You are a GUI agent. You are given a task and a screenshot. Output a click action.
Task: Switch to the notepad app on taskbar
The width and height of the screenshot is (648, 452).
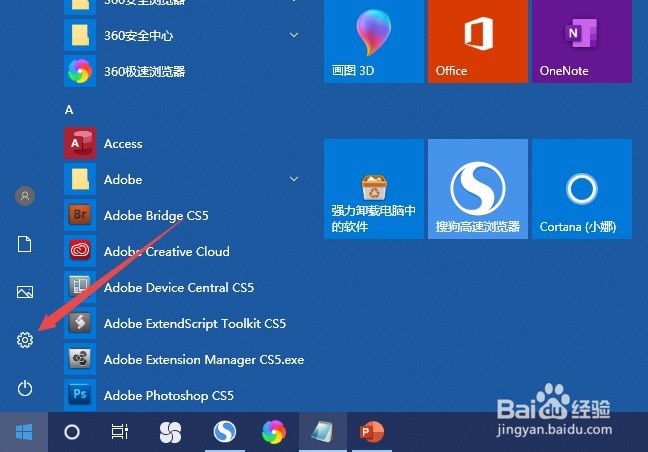pyautogui.click(x=323, y=432)
